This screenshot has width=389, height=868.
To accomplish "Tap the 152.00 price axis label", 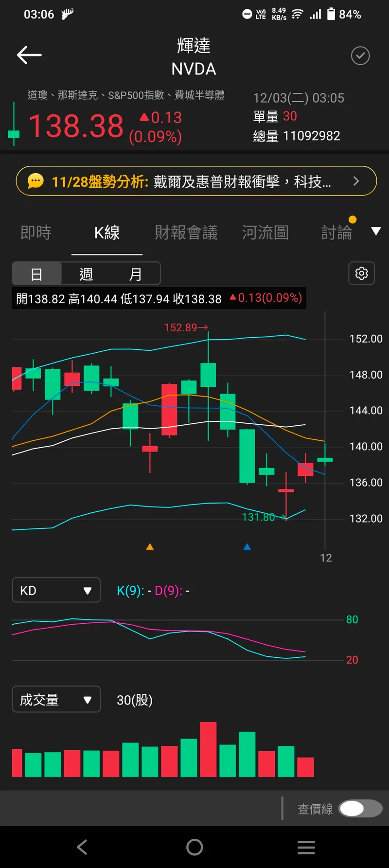I will point(366,339).
